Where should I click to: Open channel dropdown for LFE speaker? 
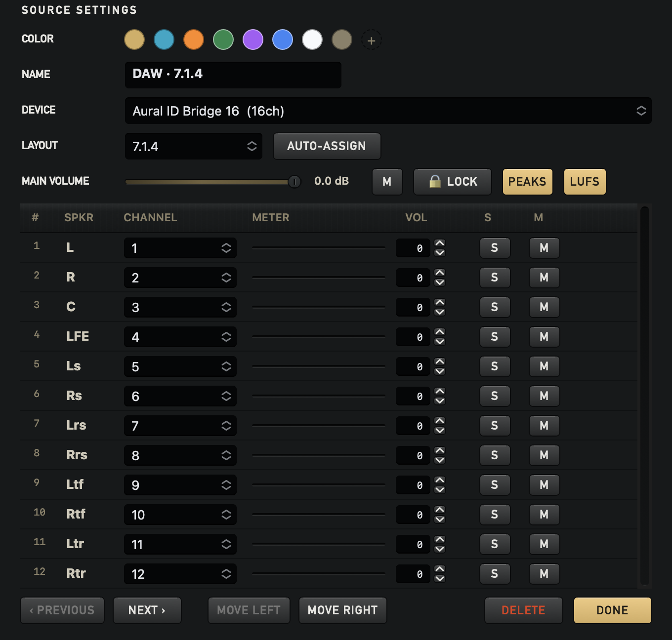(180, 337)
